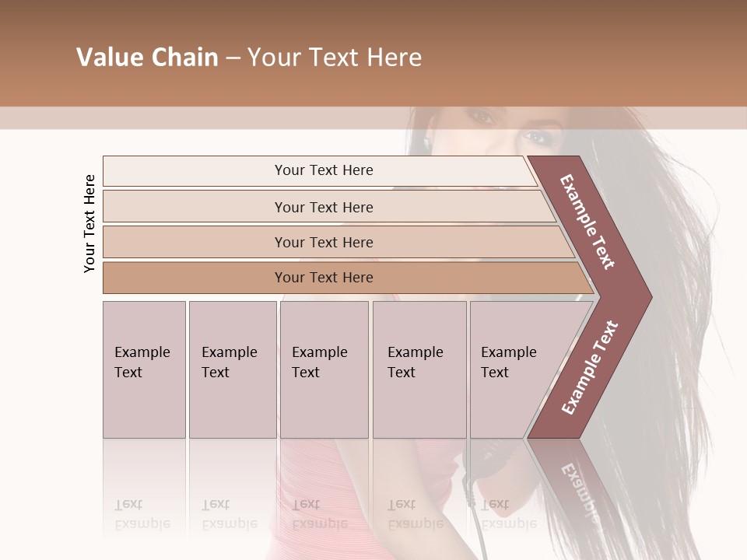
Task: Select the third "Your Text Here" bar
Action: (338, 242)
